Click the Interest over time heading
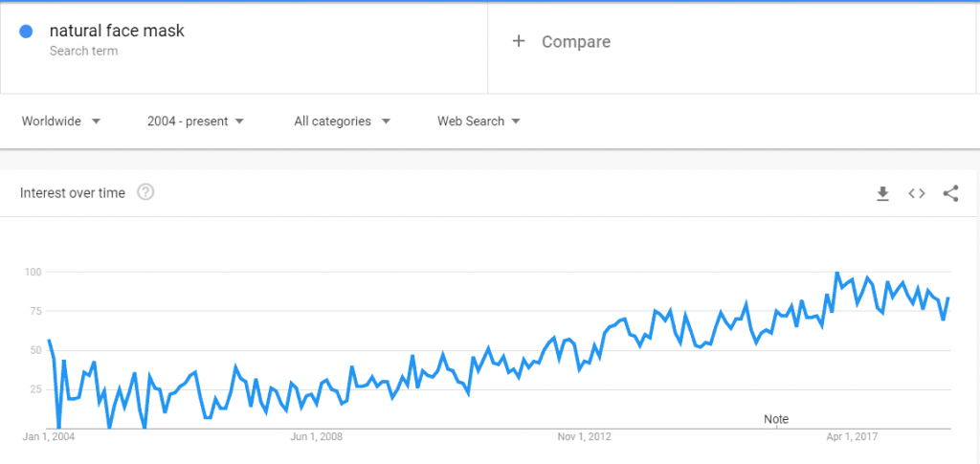This screenshot has width=980, height=464. pos(73,193)
